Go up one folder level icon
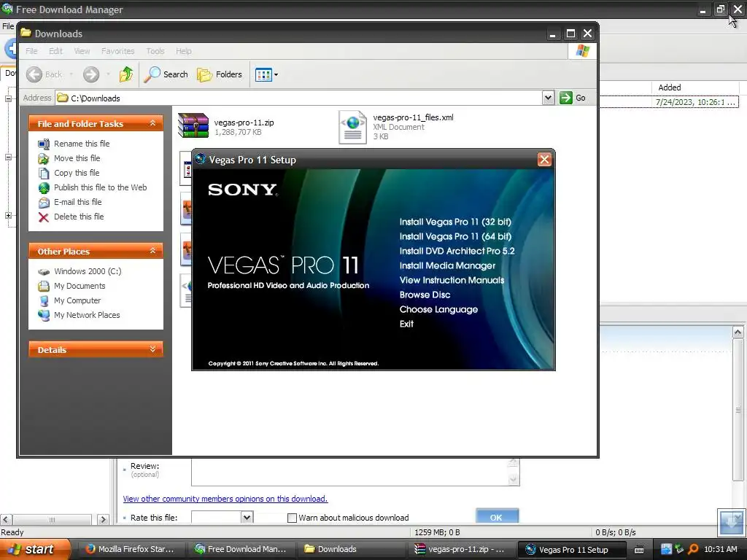This screenshot has height=560, width=747. click(x=126, y=74)
